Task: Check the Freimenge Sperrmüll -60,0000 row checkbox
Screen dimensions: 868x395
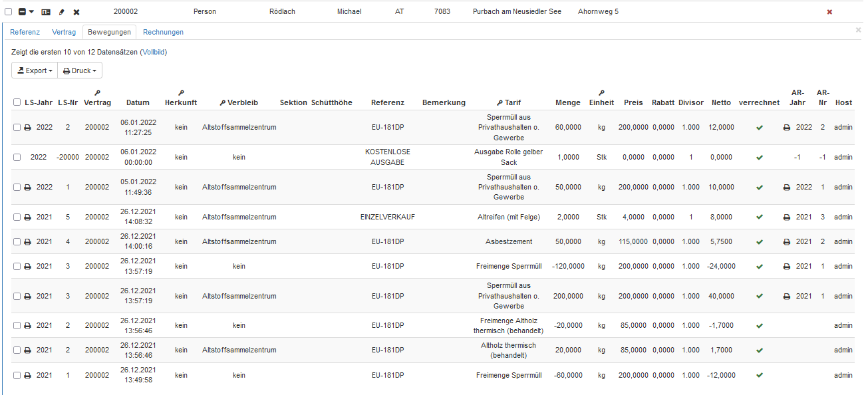Action: (x=17, y=376)
